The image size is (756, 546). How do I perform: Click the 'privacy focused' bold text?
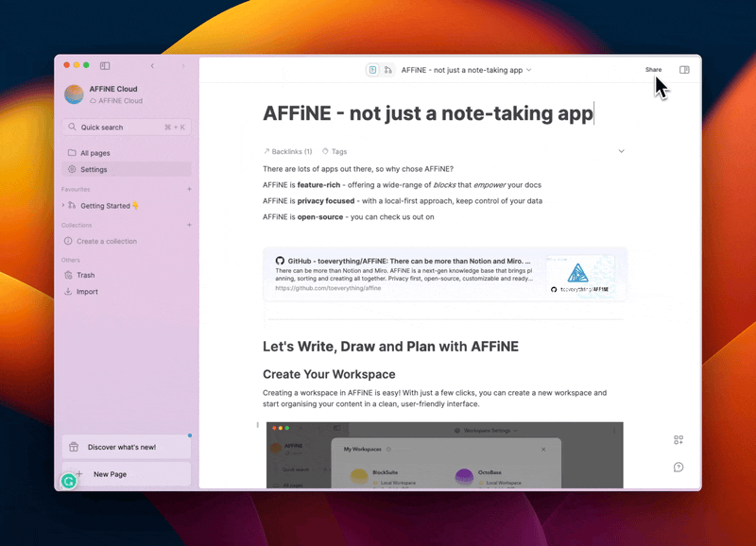(326, 201)
